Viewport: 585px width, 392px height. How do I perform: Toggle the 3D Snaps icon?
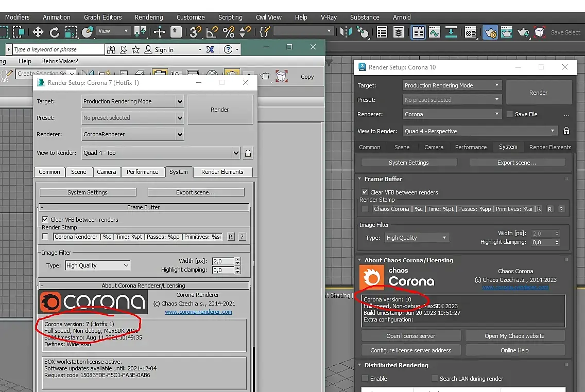tap(195, 32)
